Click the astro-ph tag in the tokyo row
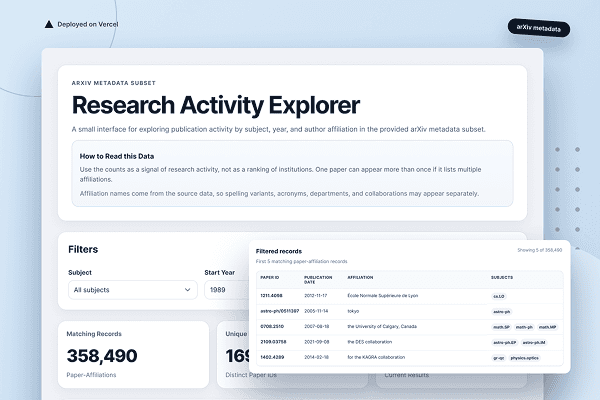Screen dimensions: 600x400 (x=501, y=312)
